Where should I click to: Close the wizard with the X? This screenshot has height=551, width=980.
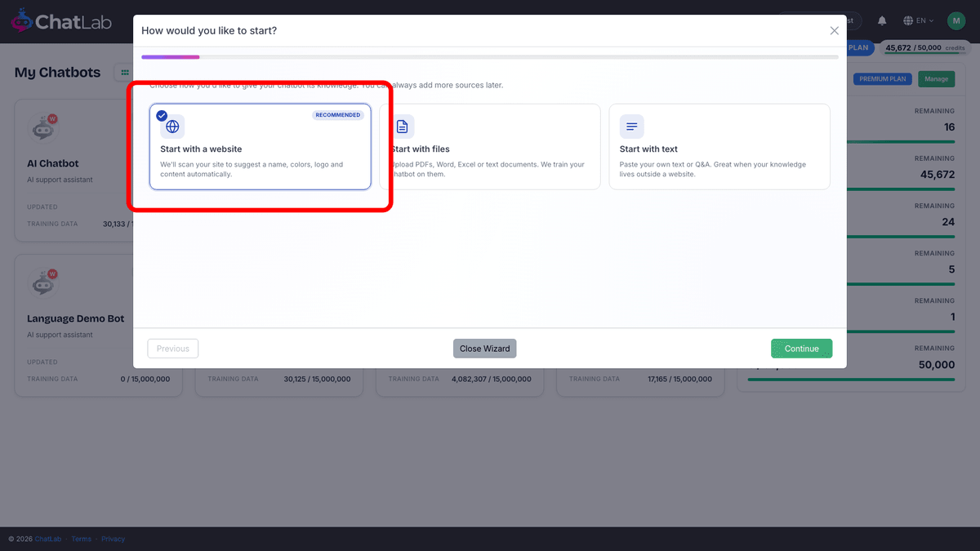[834, 30]
